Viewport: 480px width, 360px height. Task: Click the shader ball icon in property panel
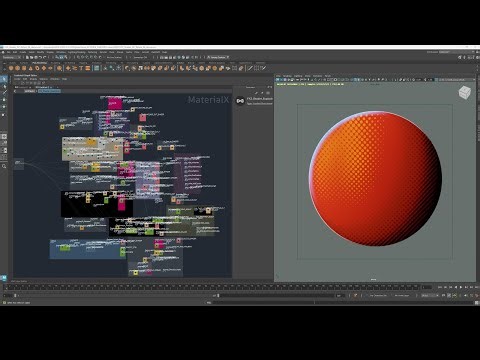pyautogui.click(x=240, y=101)
